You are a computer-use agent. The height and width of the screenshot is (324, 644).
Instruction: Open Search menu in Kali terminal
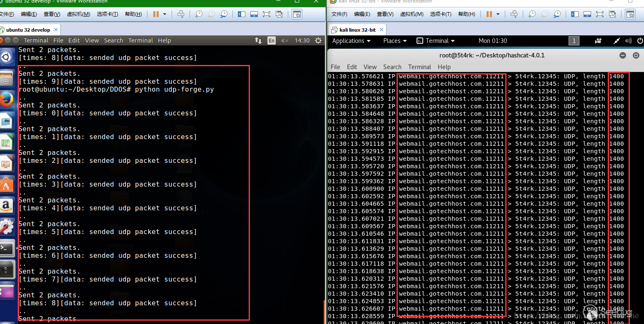tap(392, 67)
